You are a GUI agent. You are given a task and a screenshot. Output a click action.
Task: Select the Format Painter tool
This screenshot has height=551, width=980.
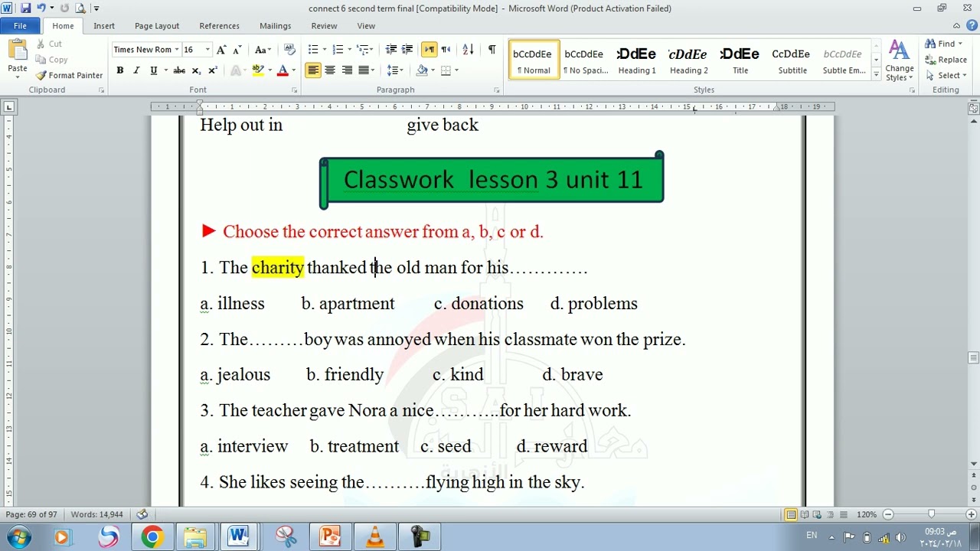point(69,75)
